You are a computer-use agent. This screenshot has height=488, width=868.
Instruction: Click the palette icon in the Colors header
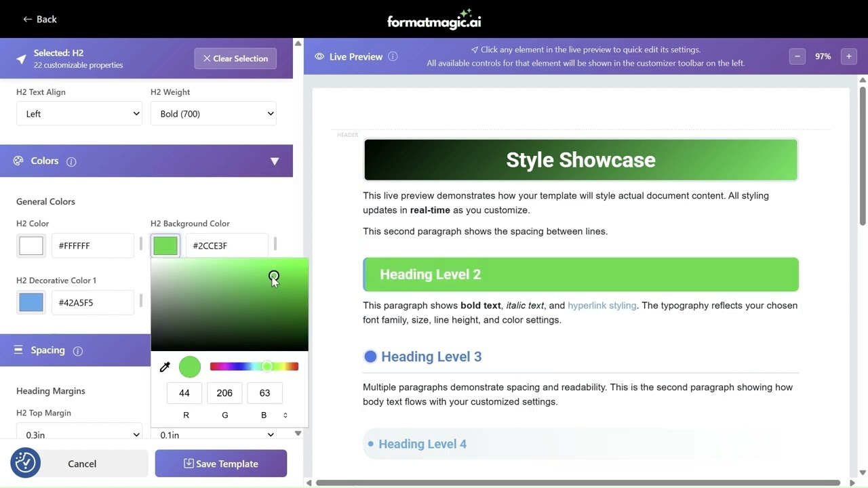(18, 161)
